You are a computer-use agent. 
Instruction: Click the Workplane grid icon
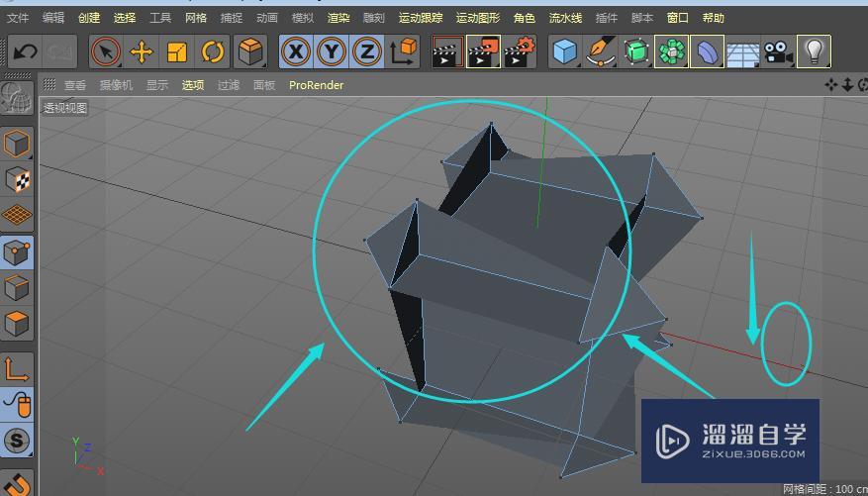(x=17, y=215)
